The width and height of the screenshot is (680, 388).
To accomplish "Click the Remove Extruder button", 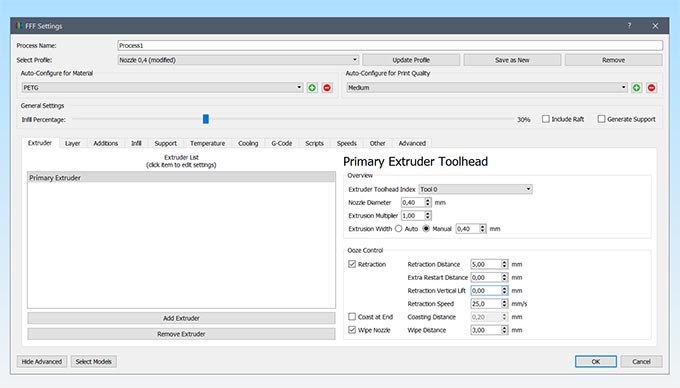I will pos(181,334).
